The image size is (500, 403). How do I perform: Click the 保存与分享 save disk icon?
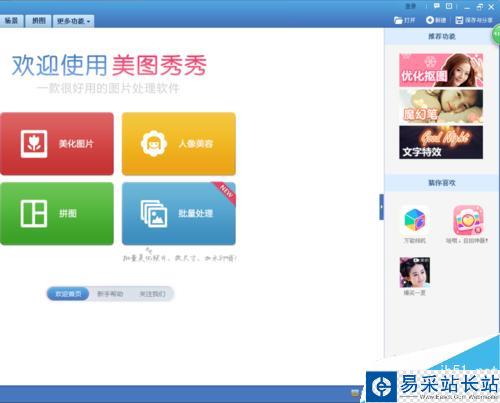coord(459,20)
